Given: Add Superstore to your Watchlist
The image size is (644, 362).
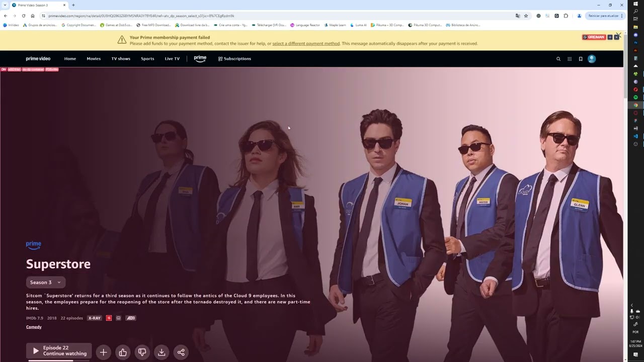Looking at the screenshot, I should tap(103, 352).
